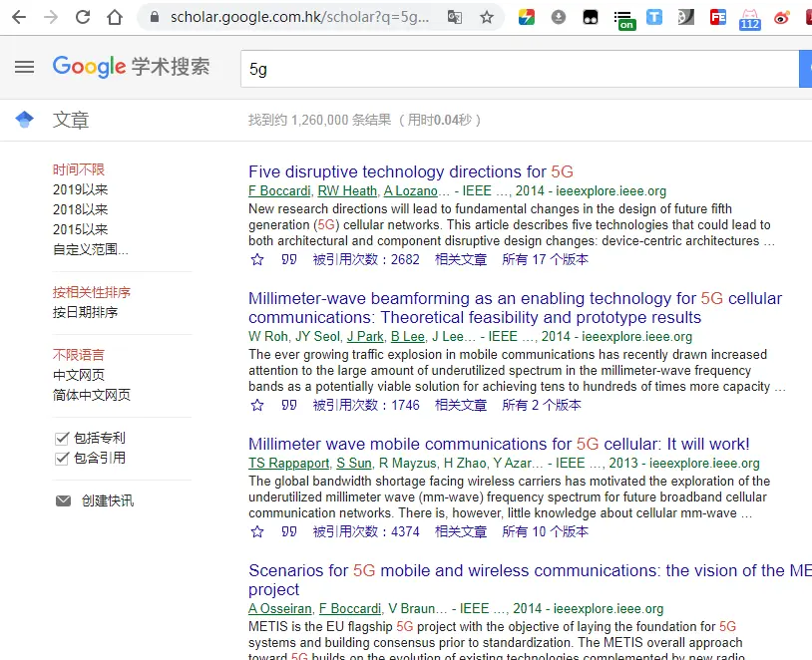
Task: Open 'Five disruptive technology directions for 5G' article
Action: pos(411,171)
